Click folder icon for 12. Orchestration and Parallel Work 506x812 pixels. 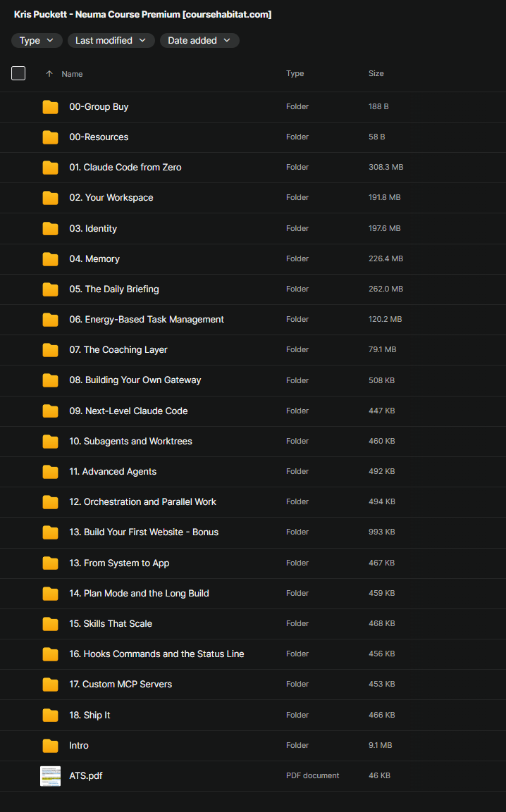(x=50, y=502)
